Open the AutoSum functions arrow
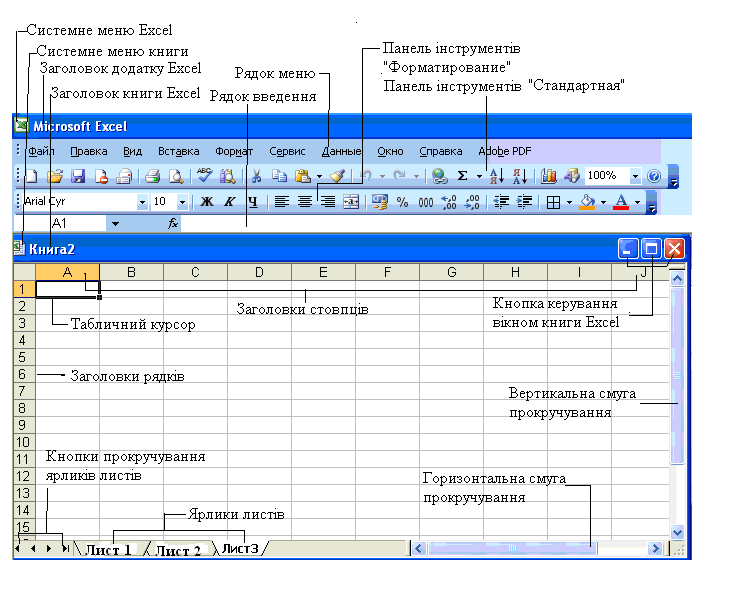This screenshot has width=732, height=600. (479, 176)
